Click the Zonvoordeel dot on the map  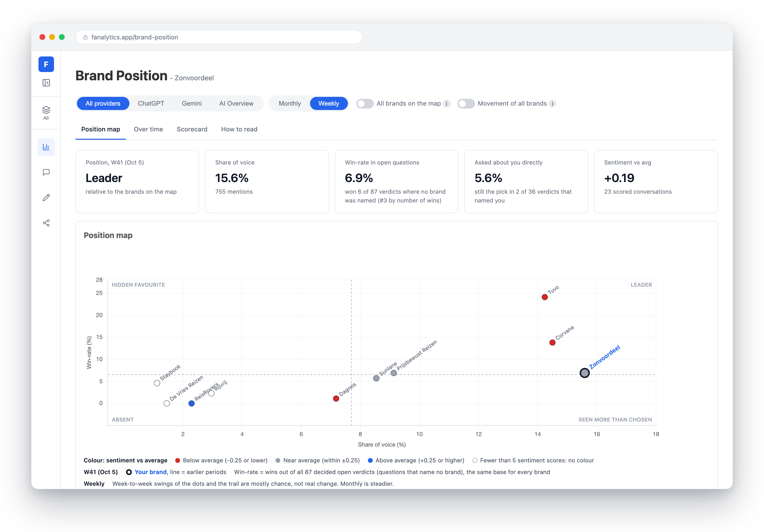point(585,373)
